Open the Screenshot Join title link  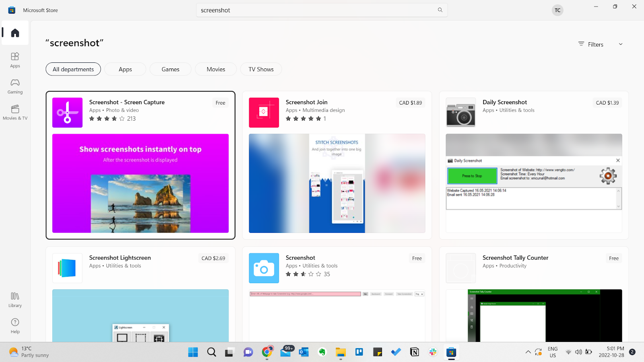click(307, 102)
